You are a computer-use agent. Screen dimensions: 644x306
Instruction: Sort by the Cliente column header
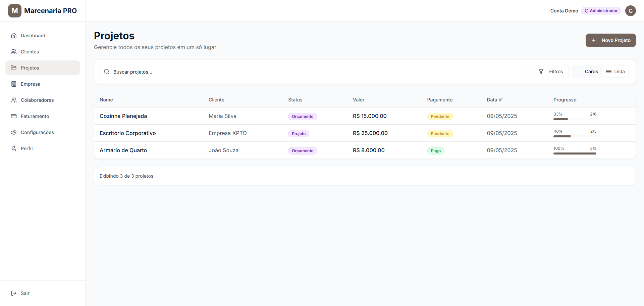pos(216,100)
